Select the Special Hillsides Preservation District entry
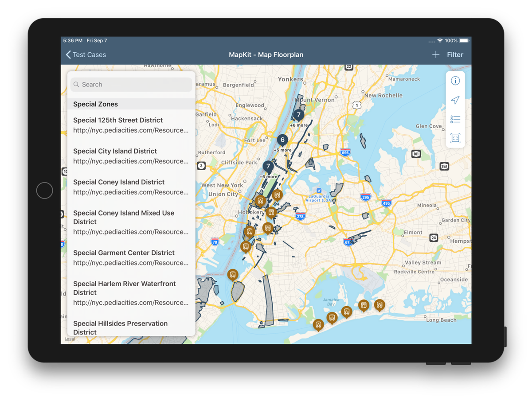The image size is (532, 401). [x=120, y=327]
